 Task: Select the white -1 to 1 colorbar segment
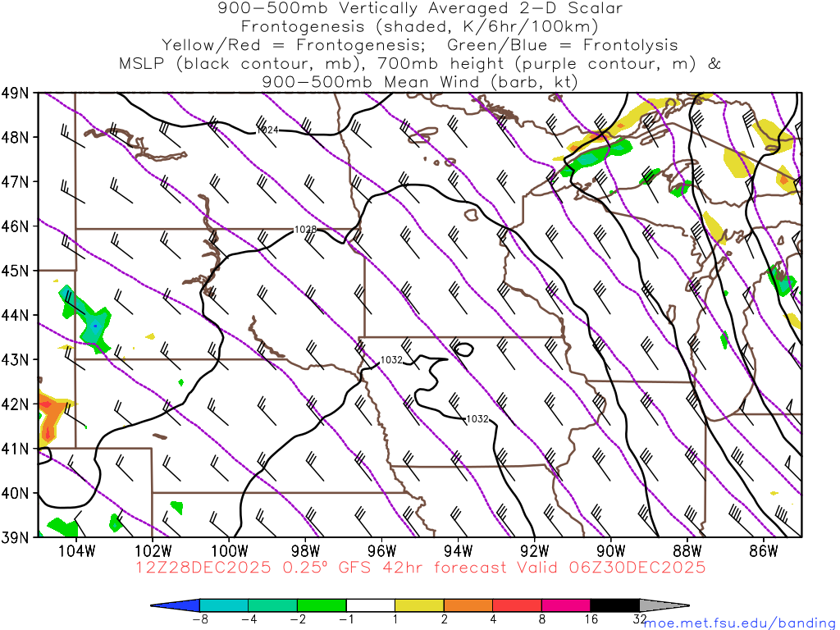point(371,605)
